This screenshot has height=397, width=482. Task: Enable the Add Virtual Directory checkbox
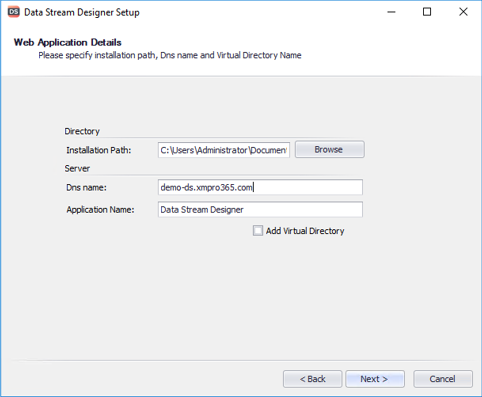[x=258, y=231]
